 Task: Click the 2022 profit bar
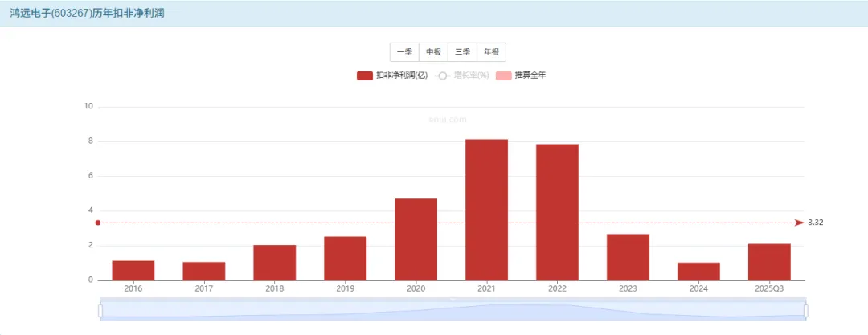(x=558, y=213)
